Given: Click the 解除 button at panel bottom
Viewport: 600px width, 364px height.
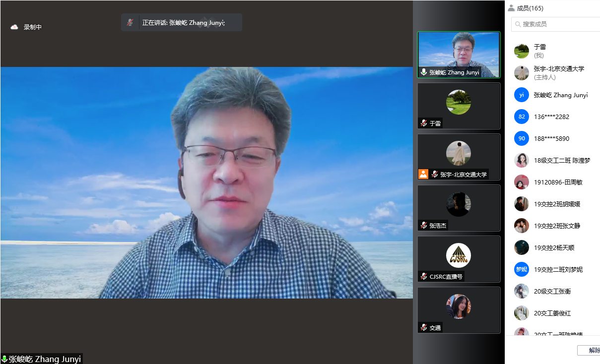Looking at the screenshot, I should click(x=591, y=350).
